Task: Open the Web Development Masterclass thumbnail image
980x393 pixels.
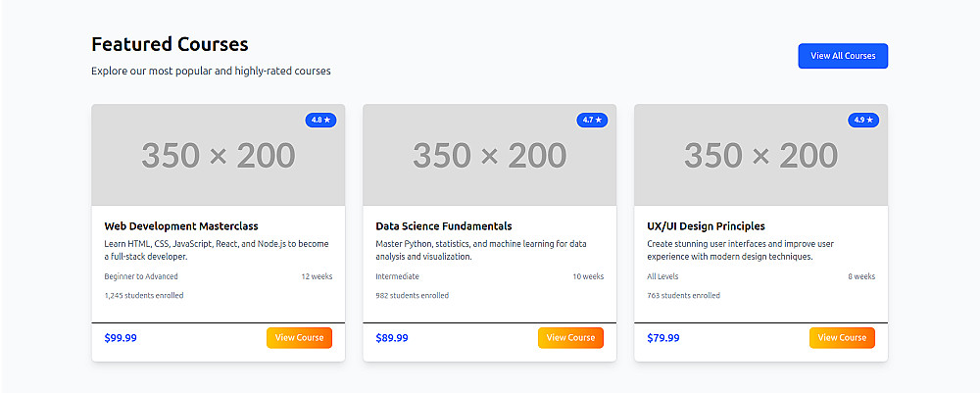Action: 218,156
